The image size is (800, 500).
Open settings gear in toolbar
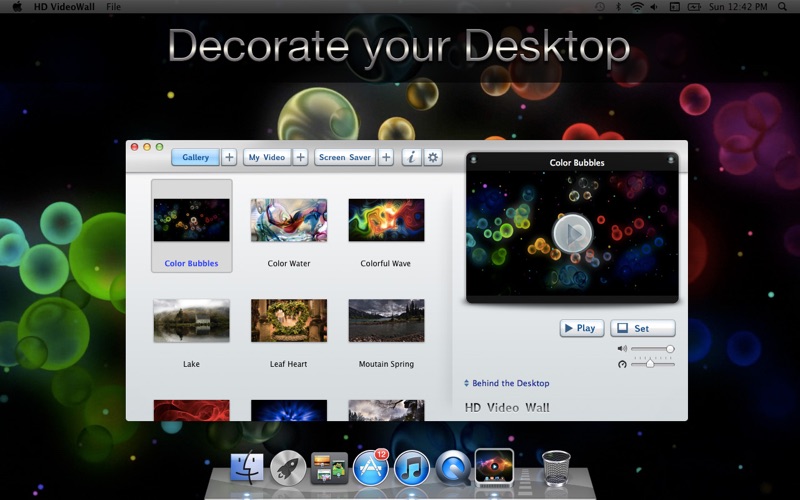[x=433, y=157]
